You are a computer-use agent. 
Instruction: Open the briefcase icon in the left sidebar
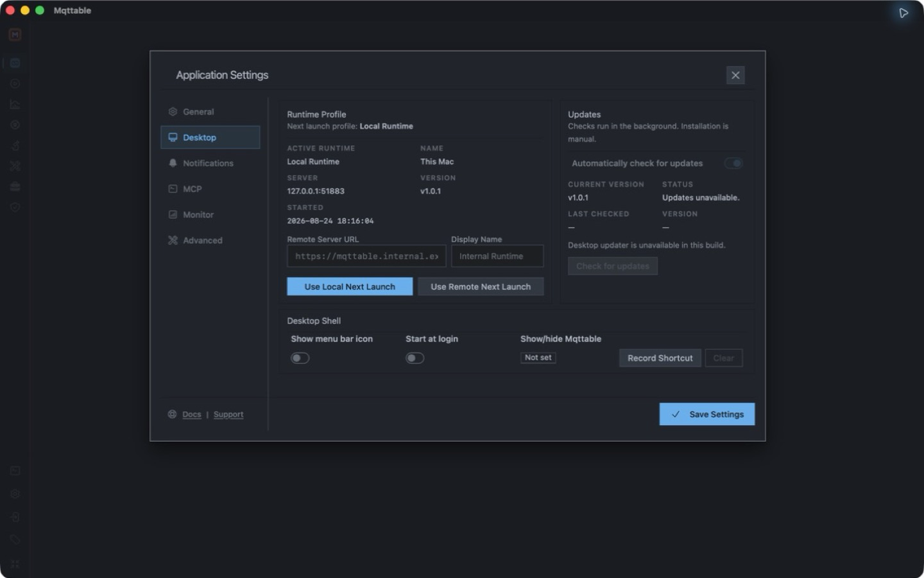click(x=15, y=186)
